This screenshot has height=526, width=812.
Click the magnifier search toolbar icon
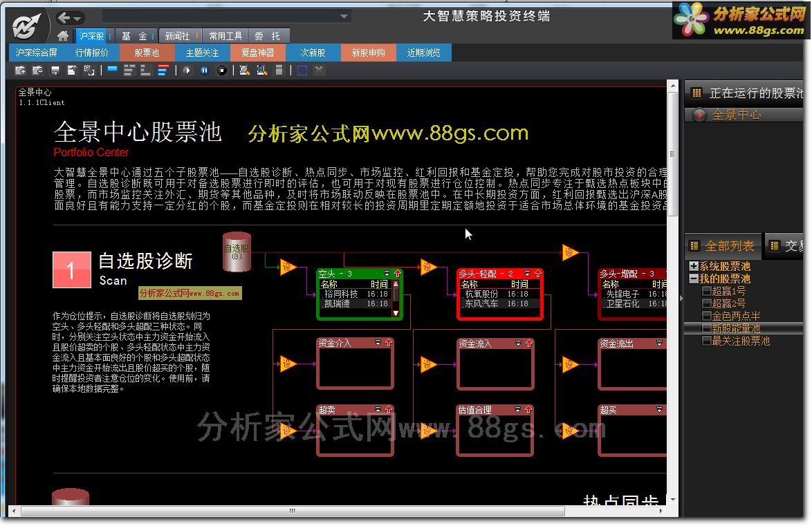pyautogui.click(x=244, y=71)
